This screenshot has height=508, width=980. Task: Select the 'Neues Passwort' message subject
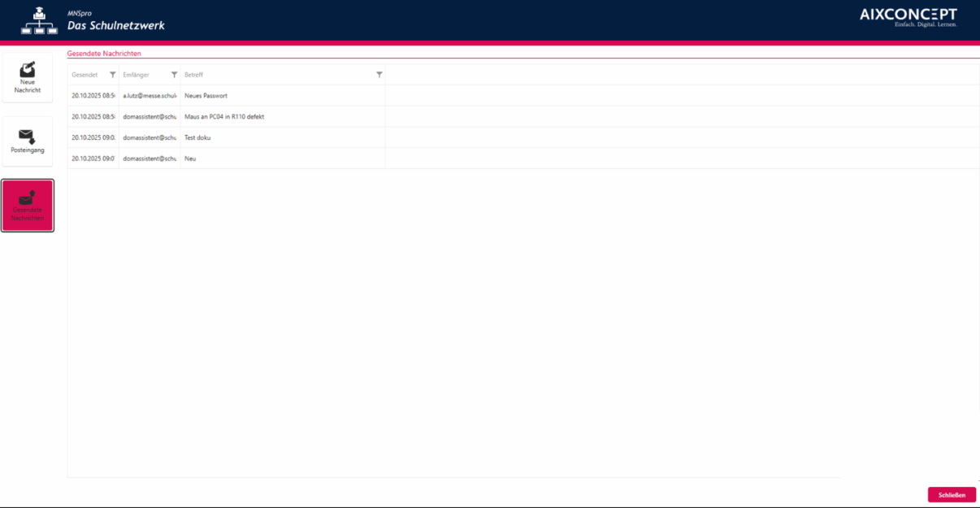coord(206,96)
